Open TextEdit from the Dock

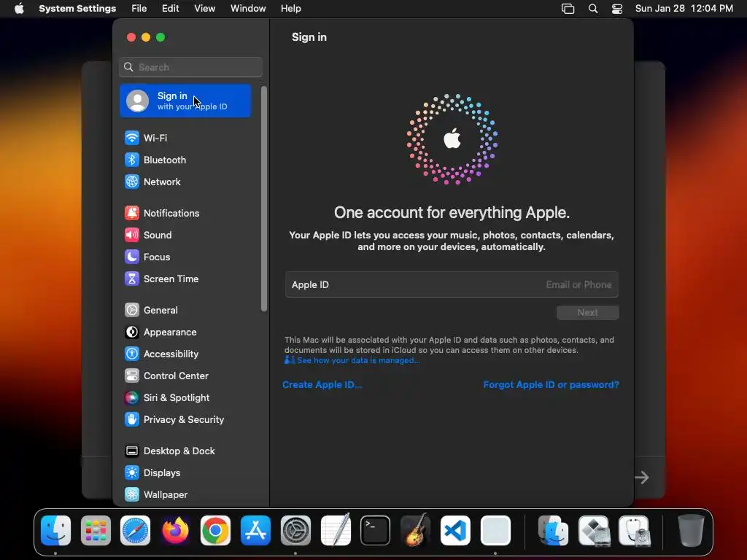336,529
